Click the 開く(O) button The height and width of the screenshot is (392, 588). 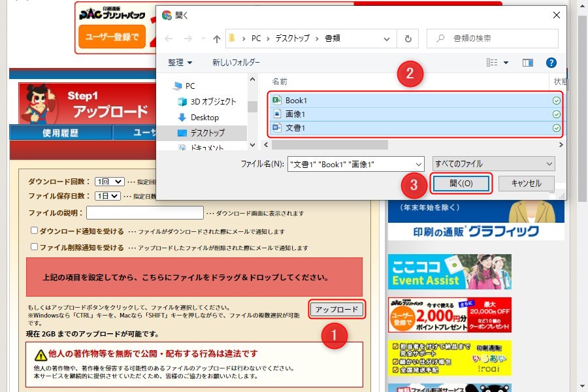click(461, 184)
